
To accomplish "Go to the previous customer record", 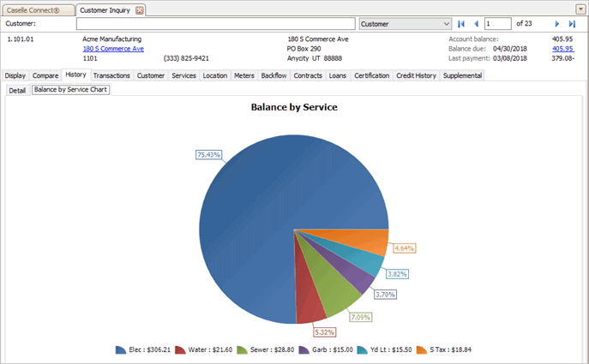I will point(476,24).
